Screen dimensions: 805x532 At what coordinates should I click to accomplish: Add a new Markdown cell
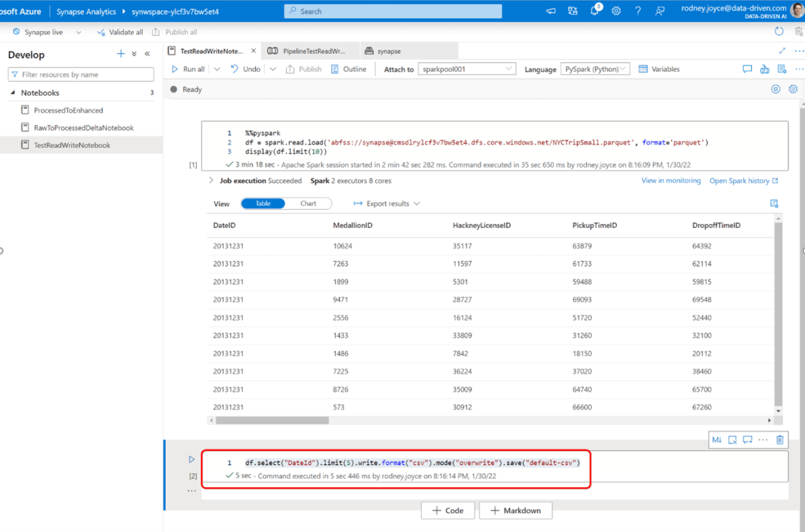(x=516, y=511)
